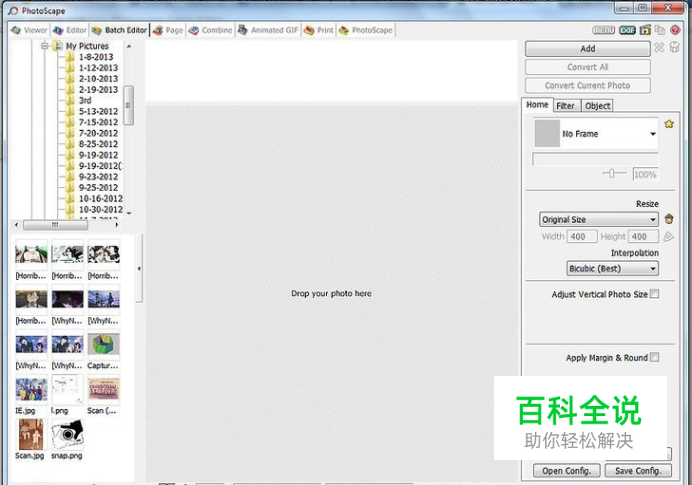Click the Open Config. button

[566, 471]
